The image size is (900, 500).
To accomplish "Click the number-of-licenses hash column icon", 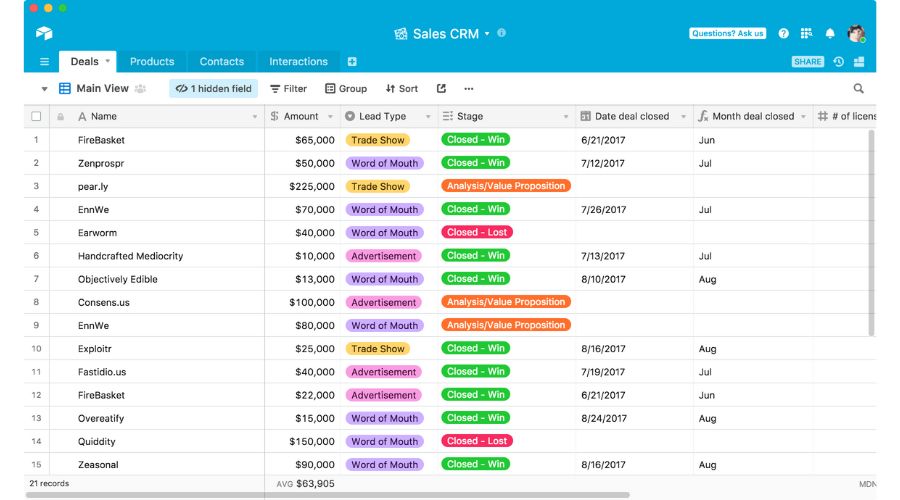I will pos(823,116).
